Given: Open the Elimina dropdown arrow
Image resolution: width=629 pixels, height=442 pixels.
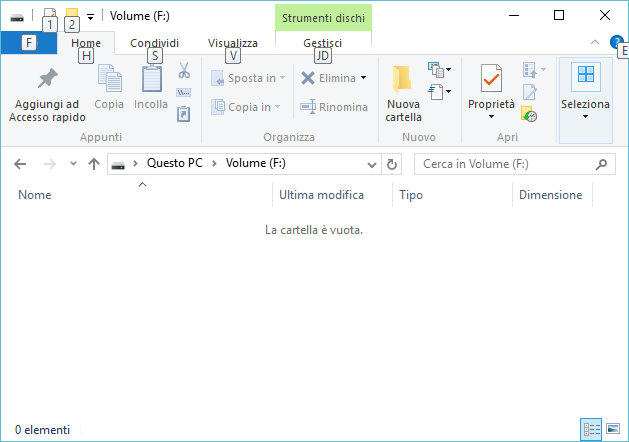Looking at the screenshot, I should 363,78.
